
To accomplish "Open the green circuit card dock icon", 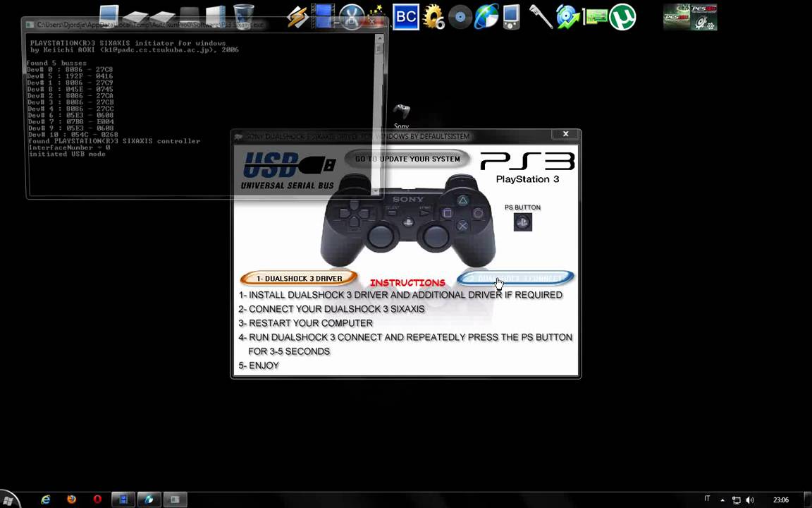I will click(596, 18).
